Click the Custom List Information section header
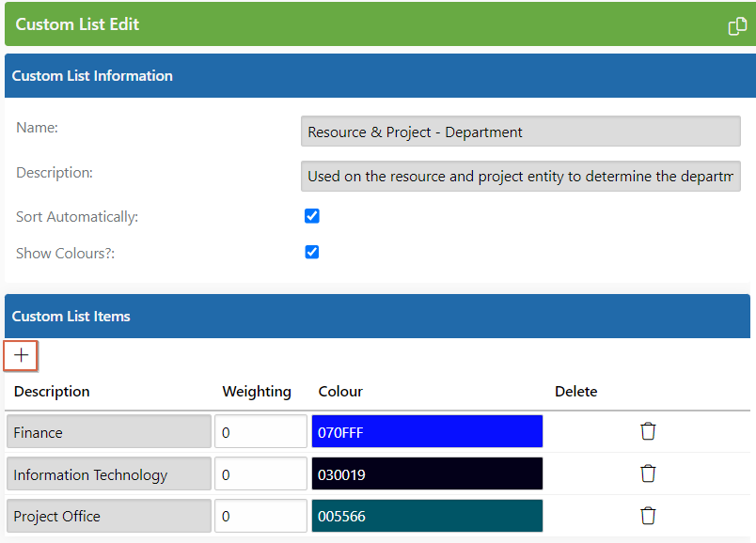This screenshot has height=543, width=756. pos(381,76)
